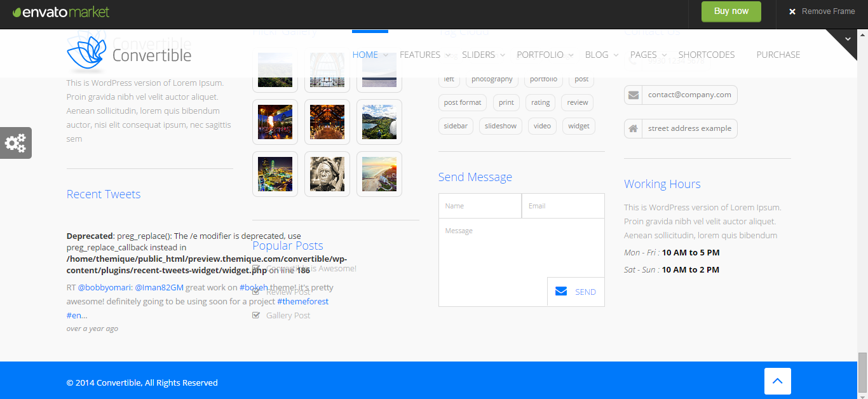Expand the Pages menu chevron
Viewport: 868px width, 399px height.
[665, 55]
